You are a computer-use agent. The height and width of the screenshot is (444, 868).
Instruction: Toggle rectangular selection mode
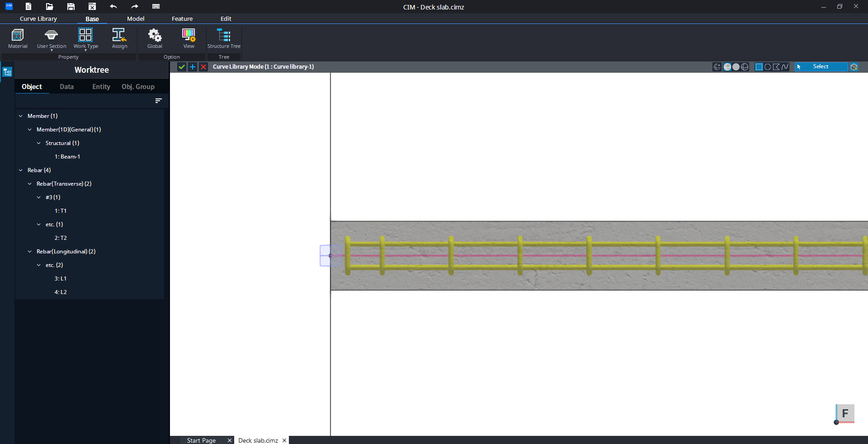tap(759, 67)
